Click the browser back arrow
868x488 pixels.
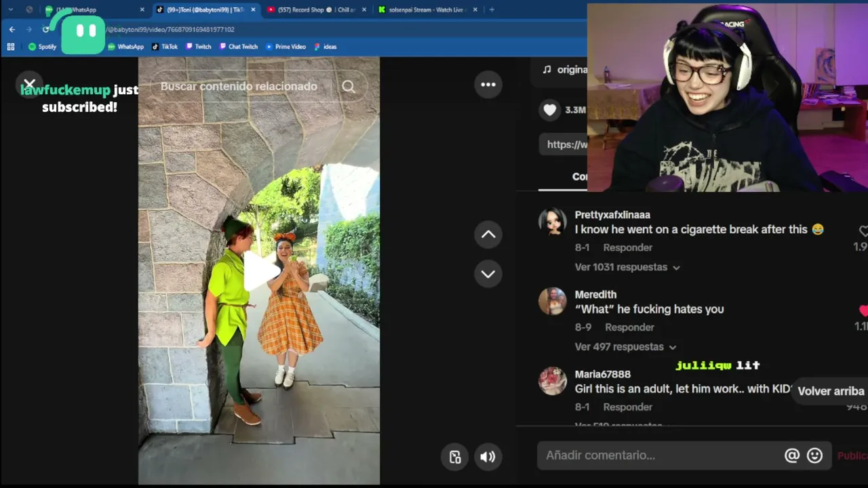(12, 29)
